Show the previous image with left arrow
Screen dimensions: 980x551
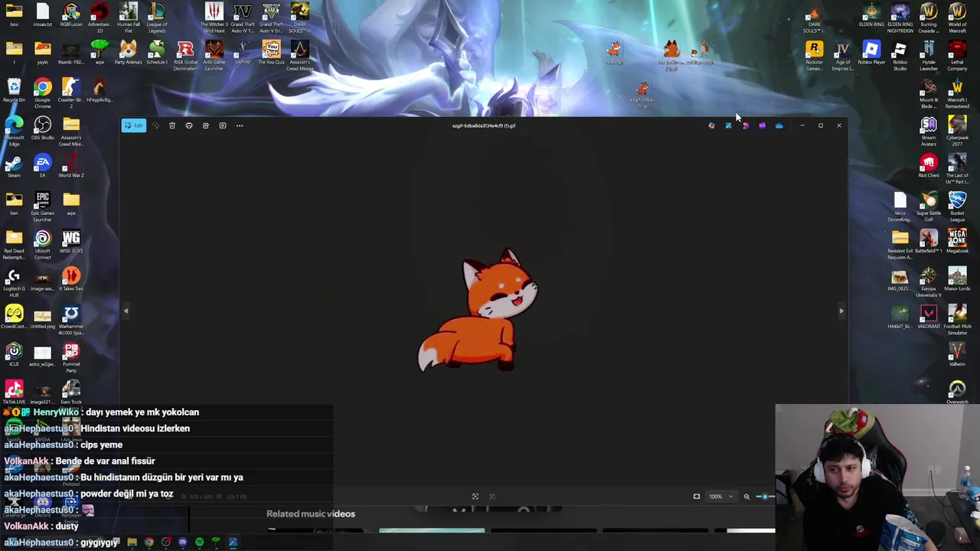pyautogui.click(x=126, y=311)
